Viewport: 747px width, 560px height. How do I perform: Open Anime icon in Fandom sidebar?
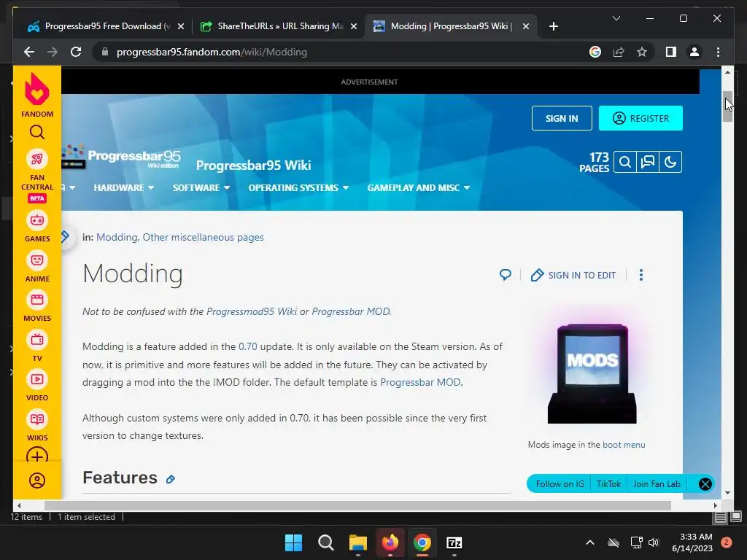37,260
